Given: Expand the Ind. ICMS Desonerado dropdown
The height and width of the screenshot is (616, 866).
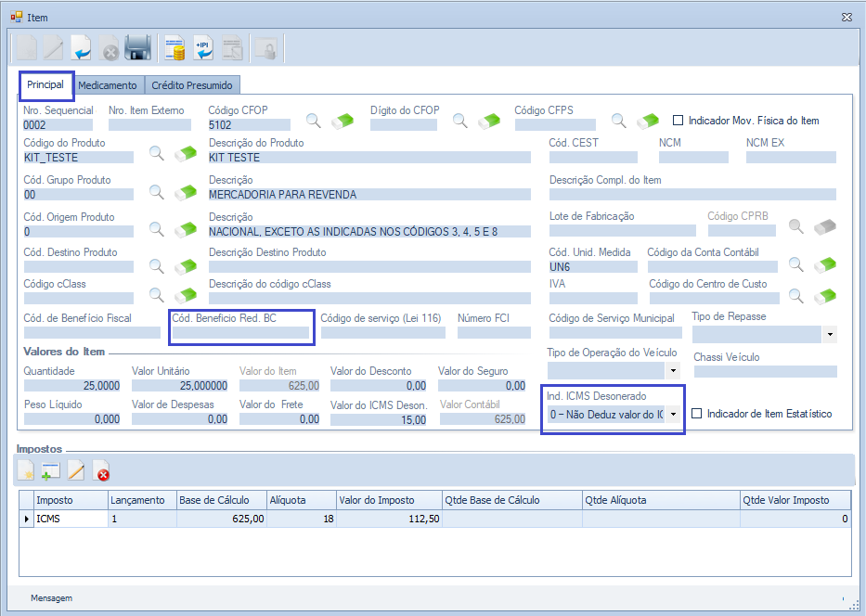Looking at the screenshot, I should (673, 415).
